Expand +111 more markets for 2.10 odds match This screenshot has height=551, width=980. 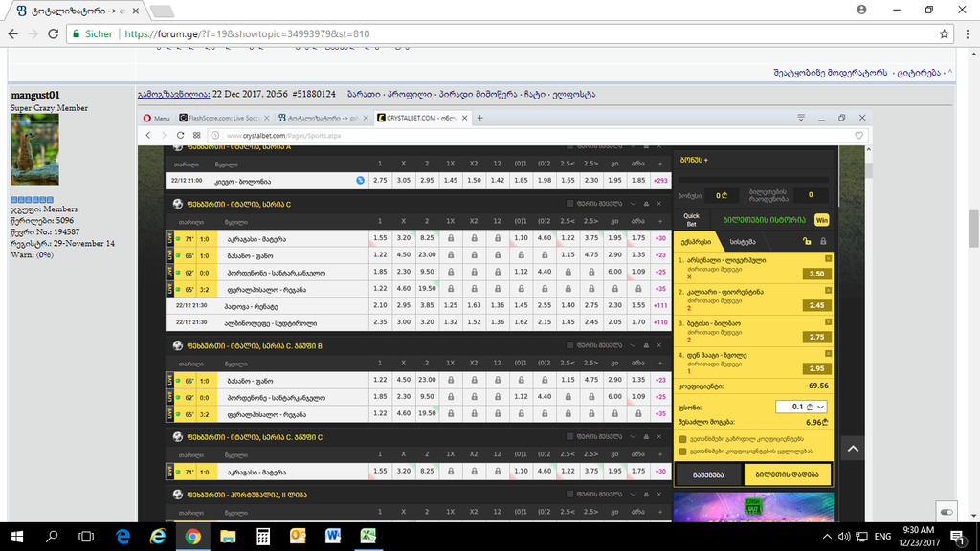660,306
